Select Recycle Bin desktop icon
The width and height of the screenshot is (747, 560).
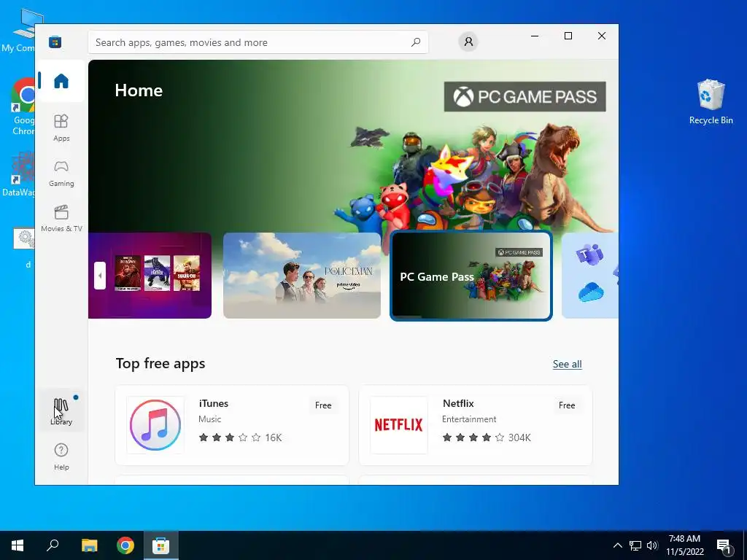coord(711,102)
